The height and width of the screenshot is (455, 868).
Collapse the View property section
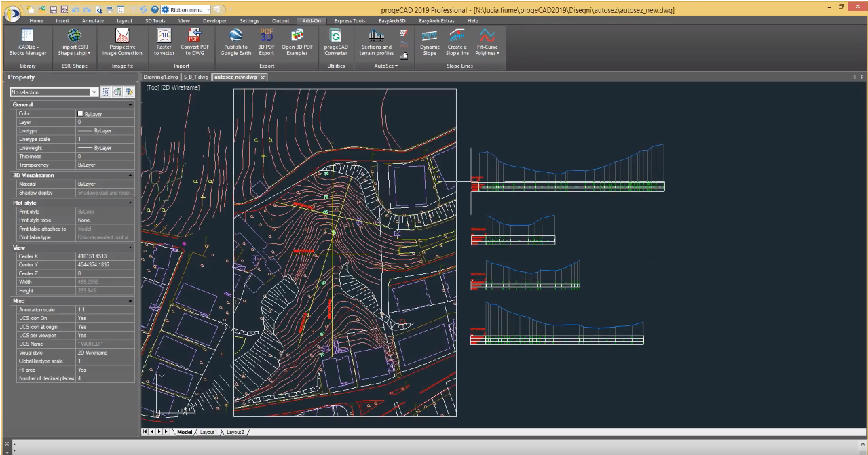130,248
